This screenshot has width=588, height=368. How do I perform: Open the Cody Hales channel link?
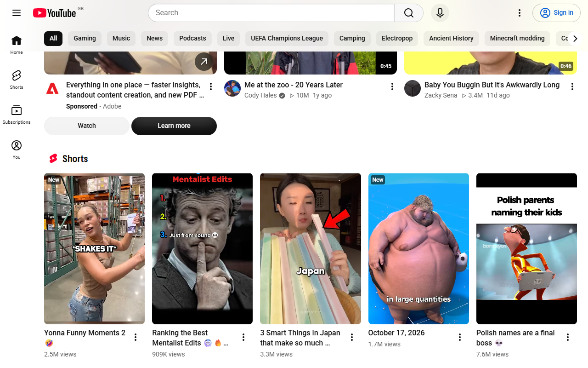[x=260, y=96]
